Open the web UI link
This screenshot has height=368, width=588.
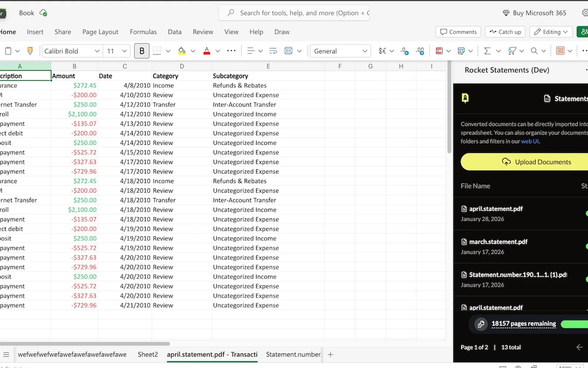point(530,141)
